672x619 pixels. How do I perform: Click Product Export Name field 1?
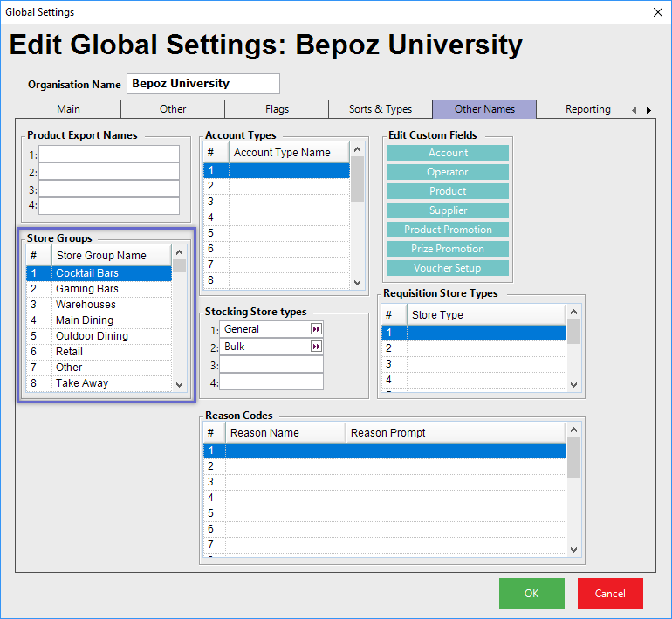click(109, 154)
